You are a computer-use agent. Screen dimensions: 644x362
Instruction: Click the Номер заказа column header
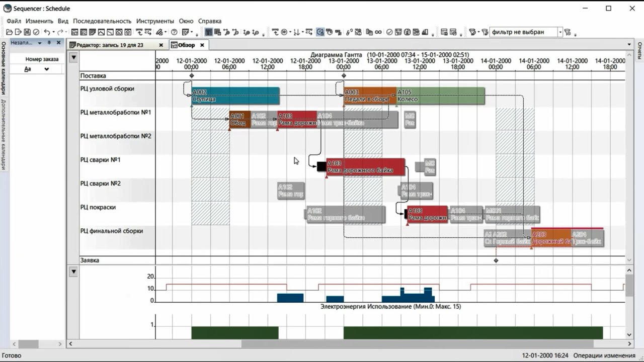[x=42, y=59]
